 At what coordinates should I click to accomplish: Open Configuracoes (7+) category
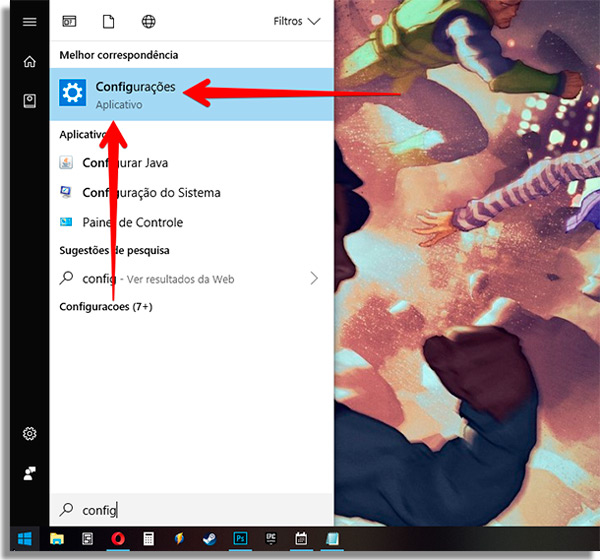click(x=106, y=307)
